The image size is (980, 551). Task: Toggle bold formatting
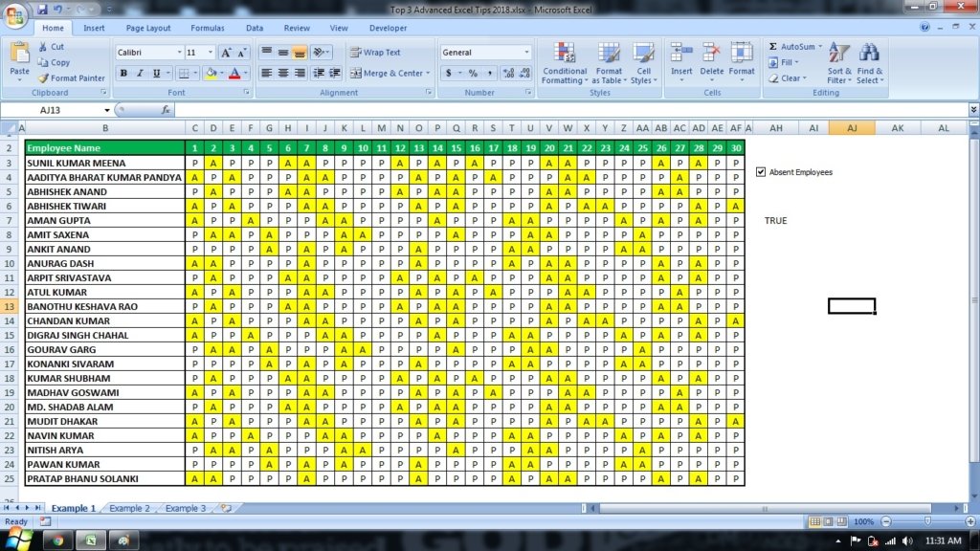(124, 73)
